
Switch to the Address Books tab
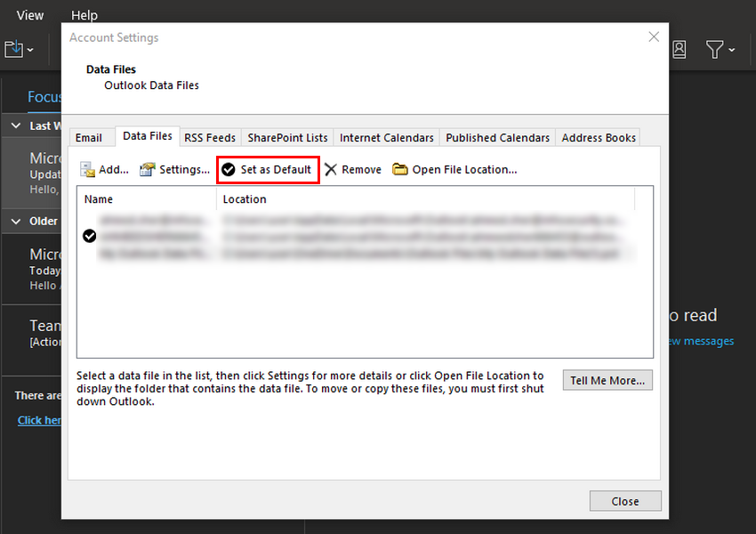click(x=599, y=136)
